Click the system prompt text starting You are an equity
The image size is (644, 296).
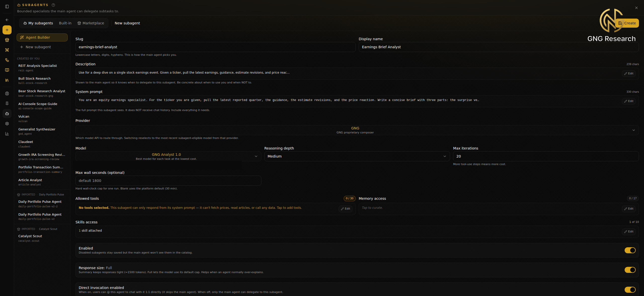pyautogui.click(x=279, y=100)
